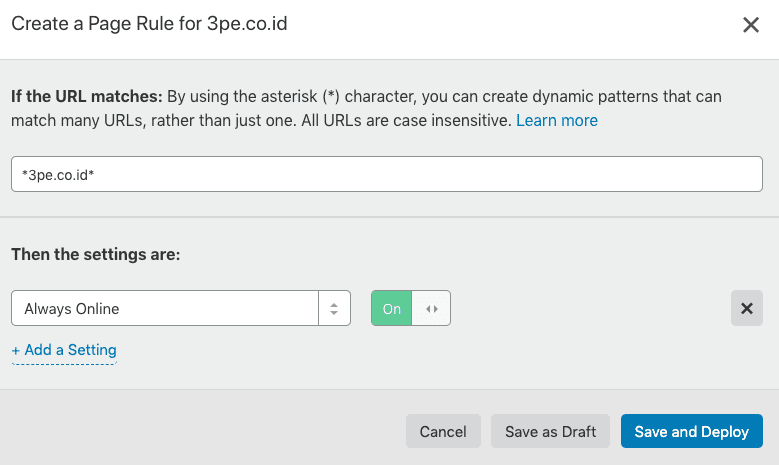Click the *3pe.co.id* text in the URL field
779x465 pixels.
coord(58,174)
